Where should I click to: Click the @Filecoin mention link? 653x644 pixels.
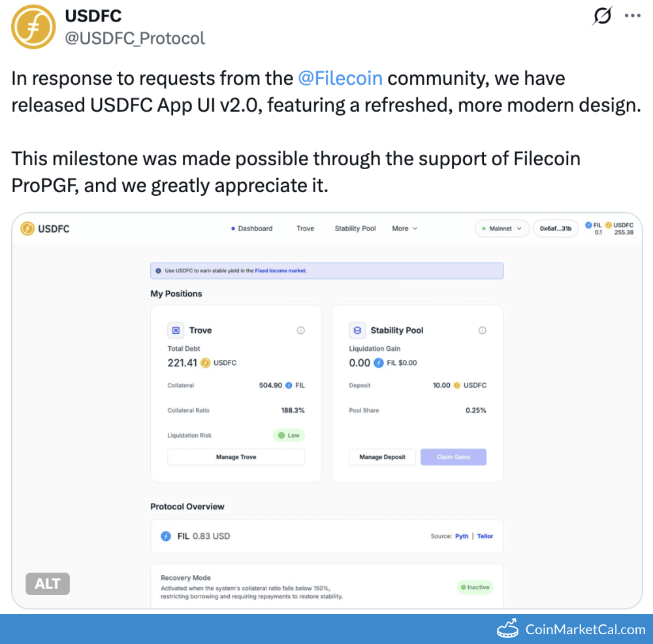click(x=340, y=78)
